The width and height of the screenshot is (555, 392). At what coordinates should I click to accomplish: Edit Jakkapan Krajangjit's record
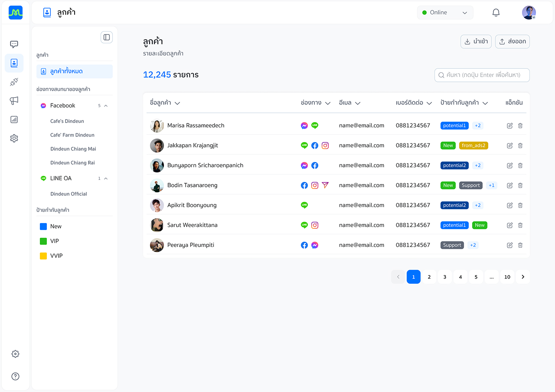tap(510, 146)
